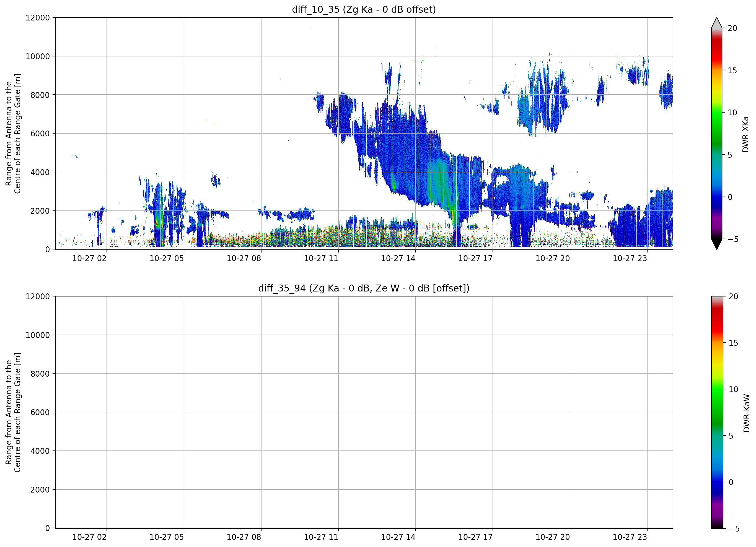The height and width of the screenshot is (547, 756).
Task: Click the top plot '10-27 23' x-axis label
Action: (630, 259)
